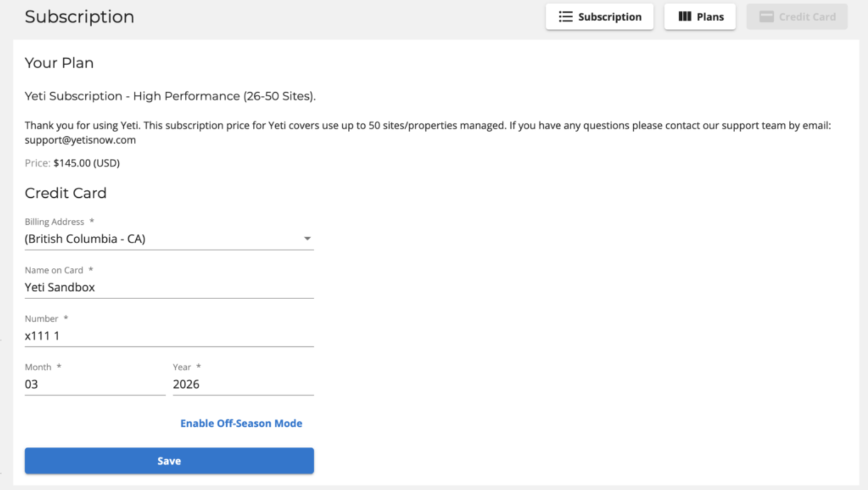Open the Subscription tab button
Screen dimensions: 868x490
click(599, 17)
